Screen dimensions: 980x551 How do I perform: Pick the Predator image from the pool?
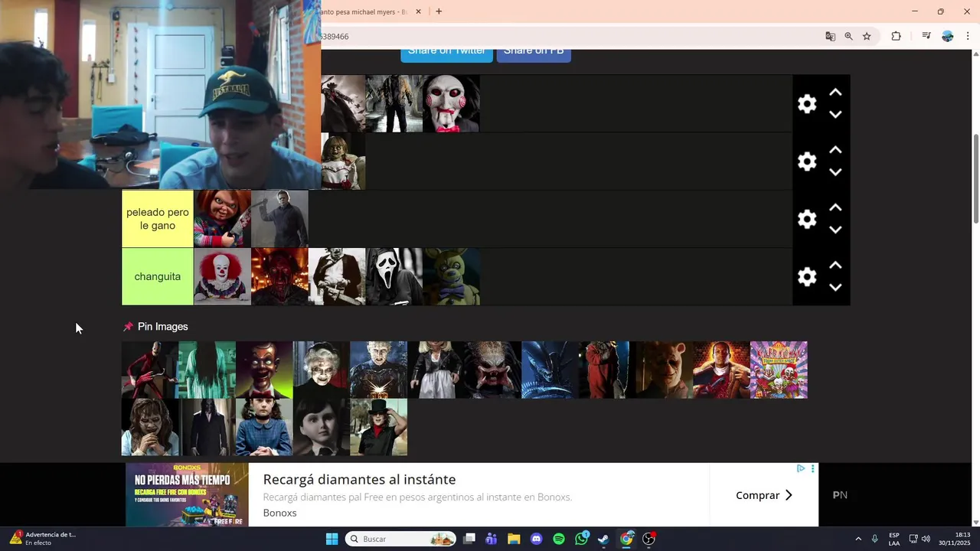(x=493, y=370)
